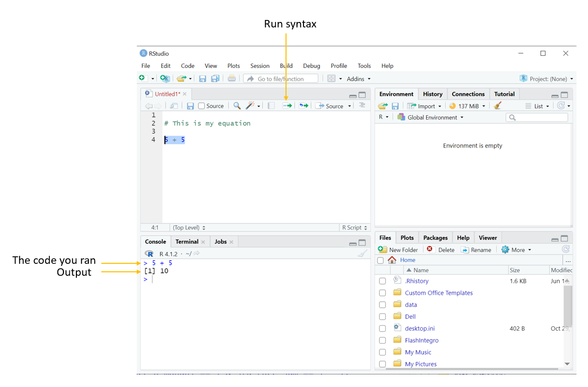
Task: Compile report notebook icon
Action: 271,106
